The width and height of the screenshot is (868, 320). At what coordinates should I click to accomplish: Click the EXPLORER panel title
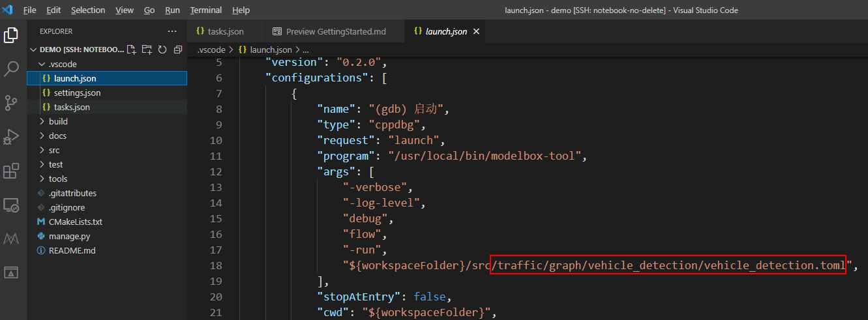[x=56, y=31]
